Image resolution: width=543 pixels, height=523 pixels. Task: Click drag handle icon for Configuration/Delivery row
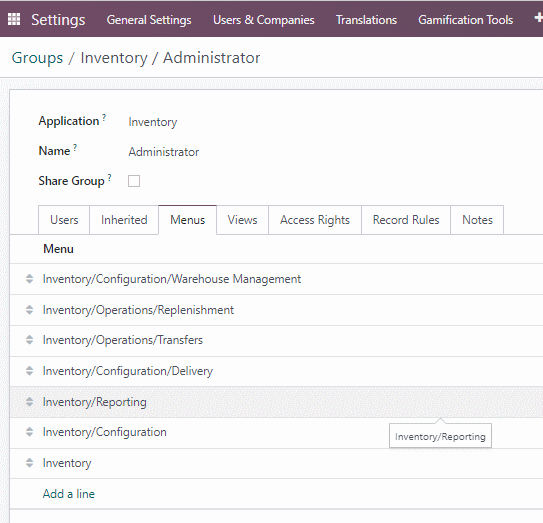(x=29, y=371)
